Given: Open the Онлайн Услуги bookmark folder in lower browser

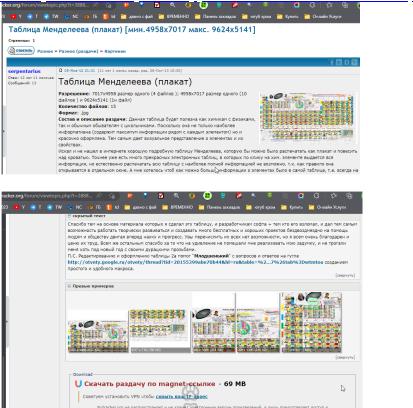Looking at the screenshot, I should tap(326, 207).
